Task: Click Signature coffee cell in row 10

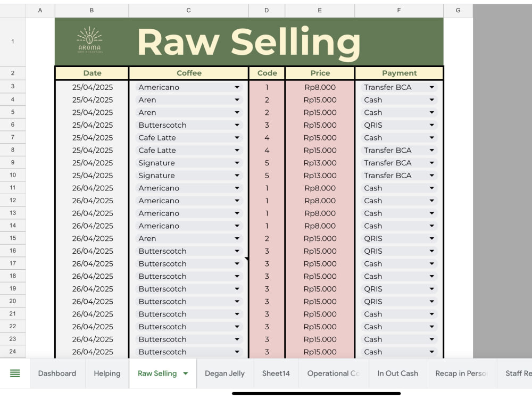Action: point(189,176)
